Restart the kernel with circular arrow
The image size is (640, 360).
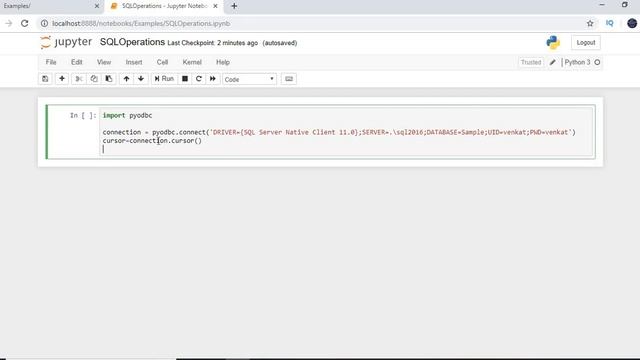pos(199,79)
